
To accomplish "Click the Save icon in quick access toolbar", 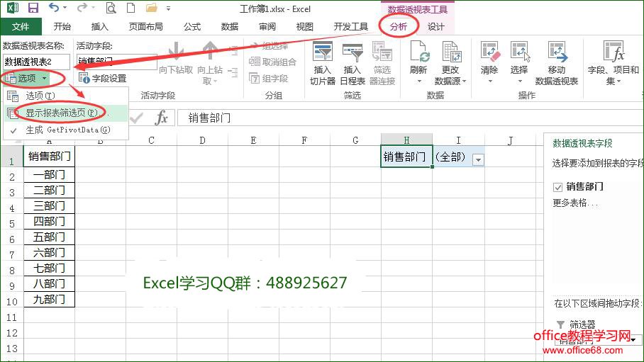I will [33, 8].
